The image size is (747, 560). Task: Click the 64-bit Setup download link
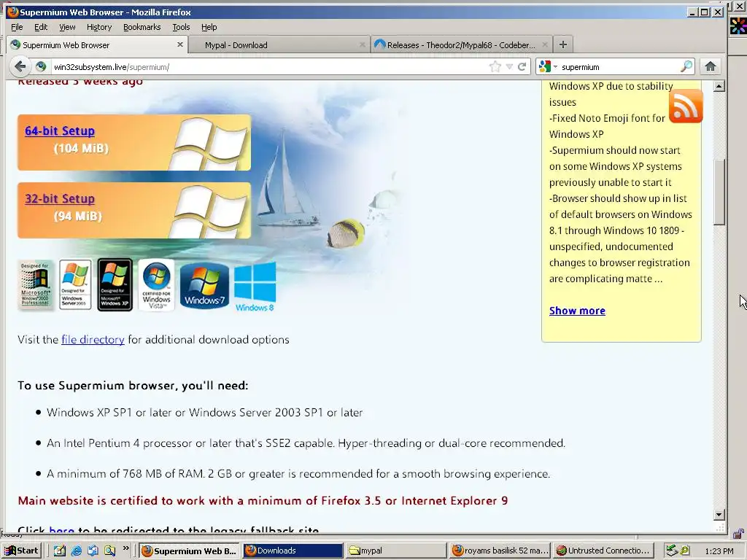[x=60, y=131]
